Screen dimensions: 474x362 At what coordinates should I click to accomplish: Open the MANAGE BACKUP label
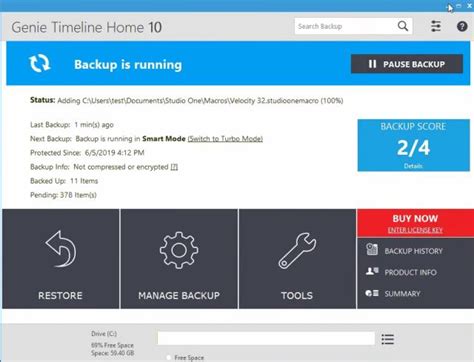(179, 295)
